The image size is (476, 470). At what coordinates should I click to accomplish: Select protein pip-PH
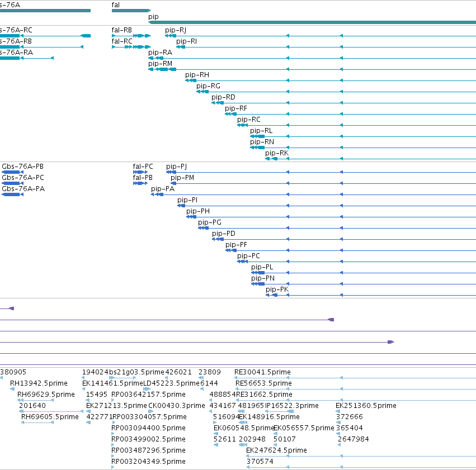pyautogui.click(x=331, y=217)
